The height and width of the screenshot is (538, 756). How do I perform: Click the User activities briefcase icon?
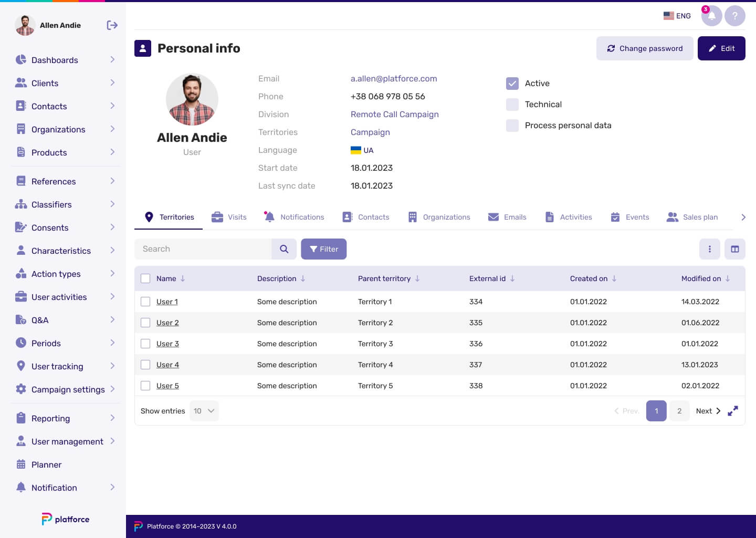21,297
